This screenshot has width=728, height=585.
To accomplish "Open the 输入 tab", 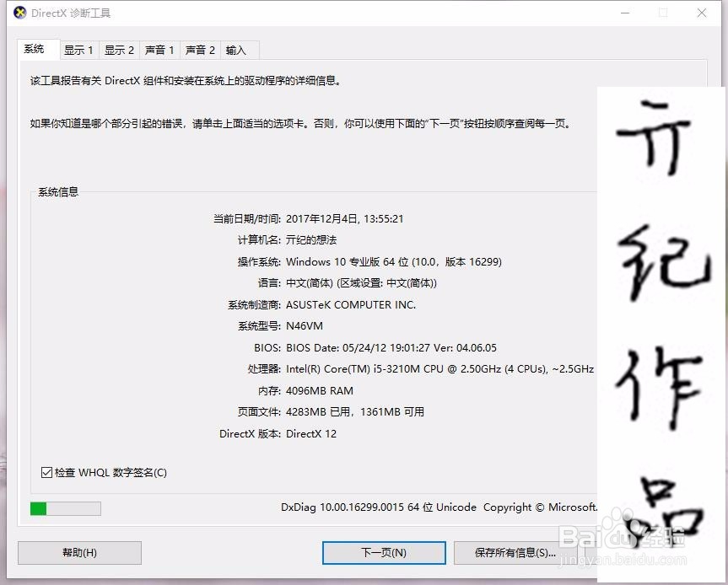I will (240, 50).
